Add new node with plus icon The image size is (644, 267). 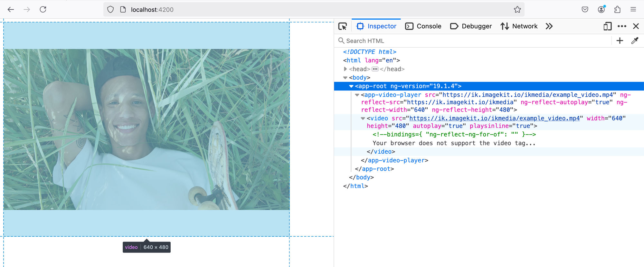click(620, 41)
